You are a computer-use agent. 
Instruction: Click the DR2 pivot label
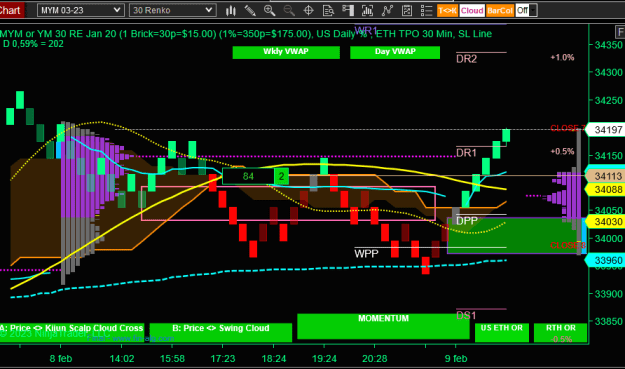466,59
